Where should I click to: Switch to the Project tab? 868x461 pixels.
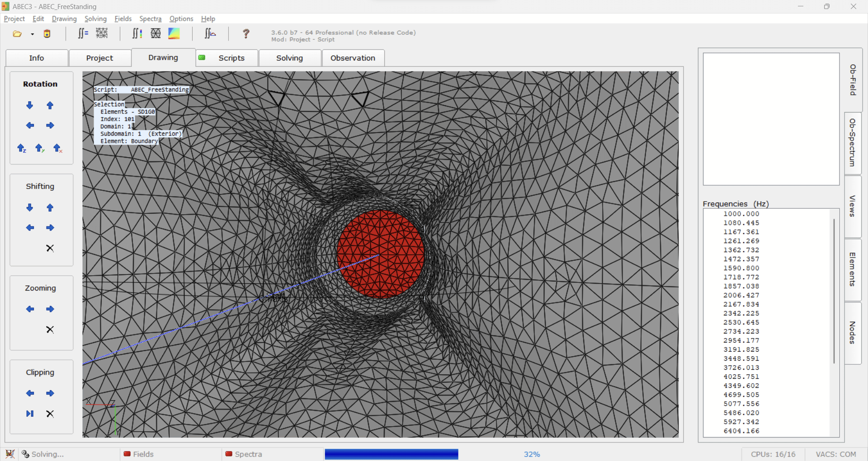[99, 58]
